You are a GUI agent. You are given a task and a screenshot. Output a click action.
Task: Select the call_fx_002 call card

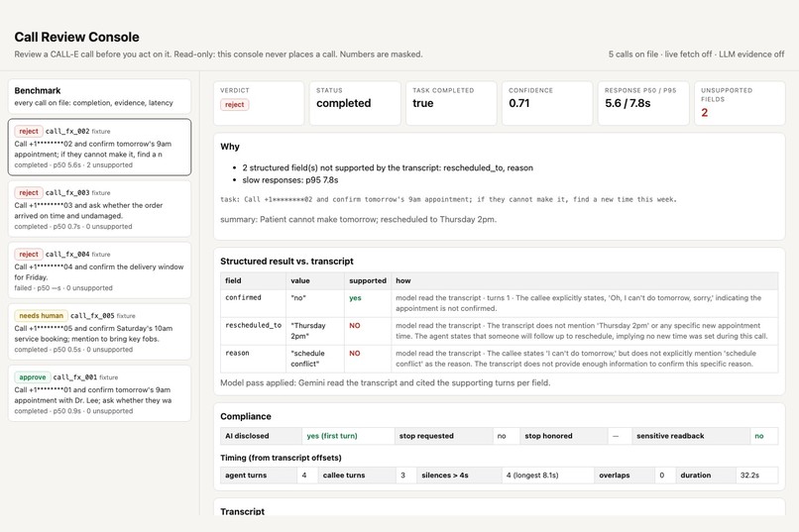coord(99,148)
